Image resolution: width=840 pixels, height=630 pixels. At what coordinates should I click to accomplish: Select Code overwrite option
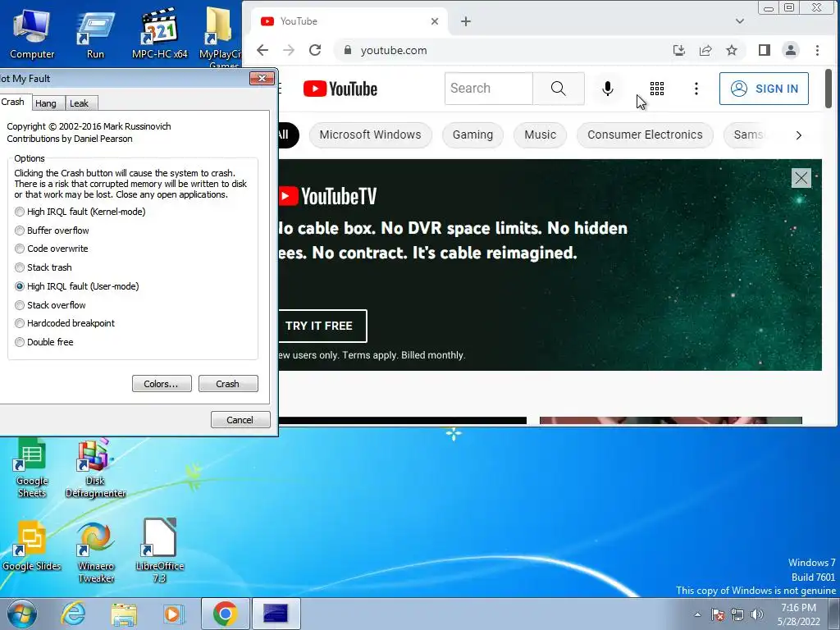(x=52, y=249)
